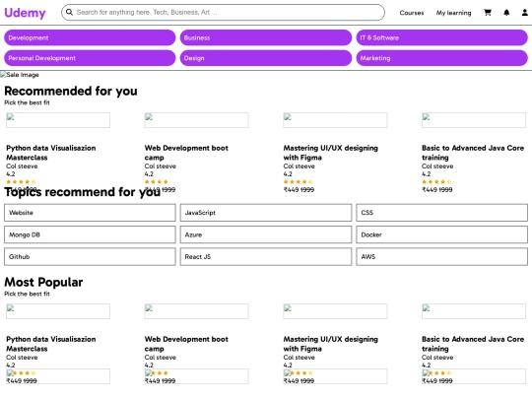The image size is (532, 399).
Task: Open the Azure topic
Action: point(266,234)
